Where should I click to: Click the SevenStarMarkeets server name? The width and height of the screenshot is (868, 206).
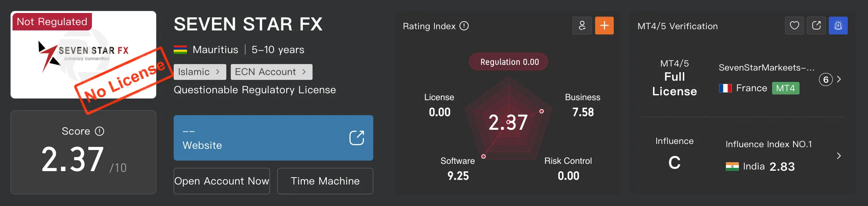(766, 68)
